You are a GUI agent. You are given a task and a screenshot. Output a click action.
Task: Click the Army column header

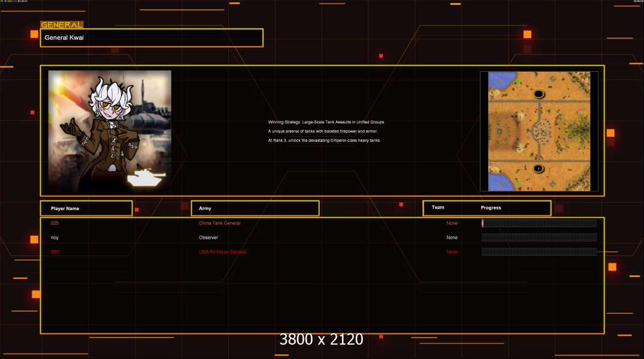click(255, 208)
